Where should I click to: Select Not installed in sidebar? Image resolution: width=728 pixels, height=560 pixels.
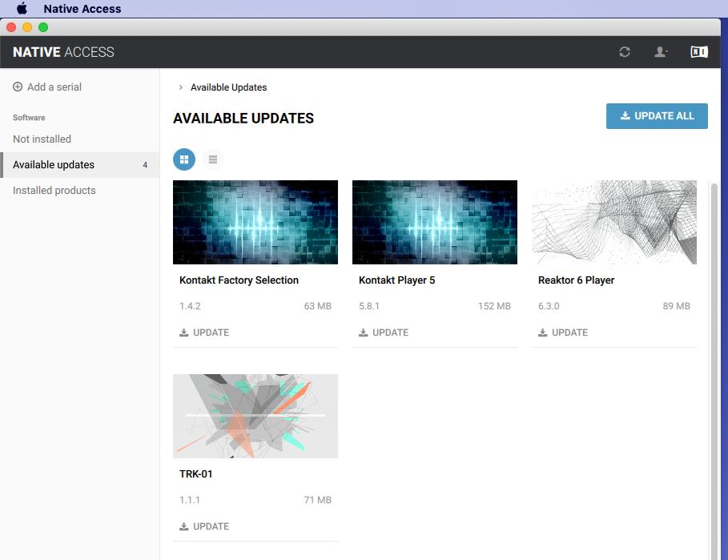click(x=42, y=139)
